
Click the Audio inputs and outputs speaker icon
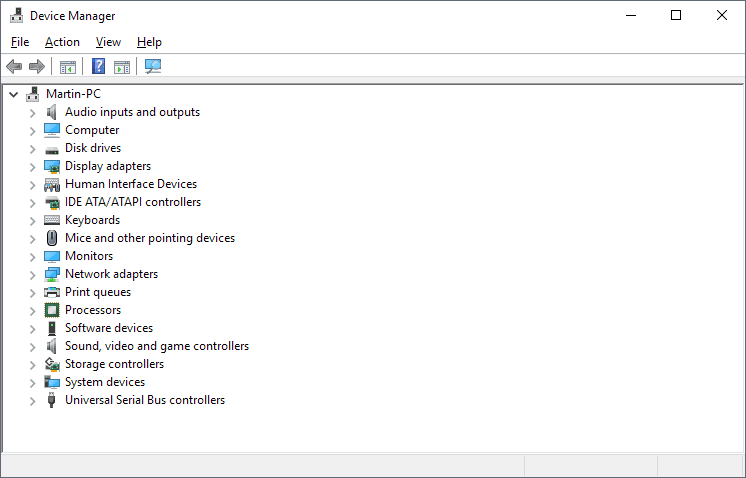pos(53,112)
